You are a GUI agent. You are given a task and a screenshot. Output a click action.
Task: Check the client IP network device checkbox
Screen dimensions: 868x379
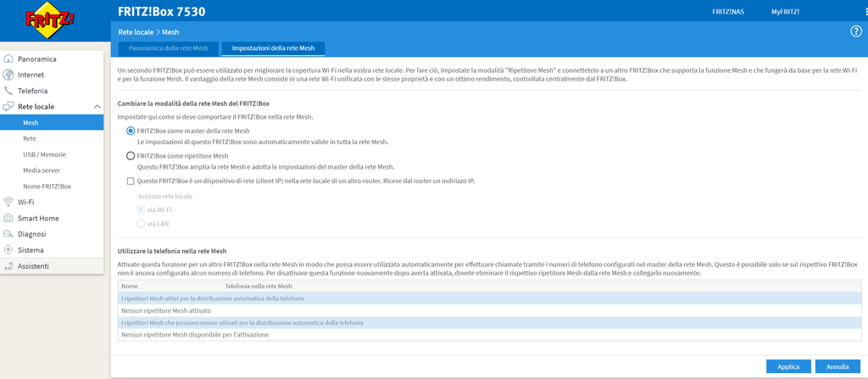point(131,181)
